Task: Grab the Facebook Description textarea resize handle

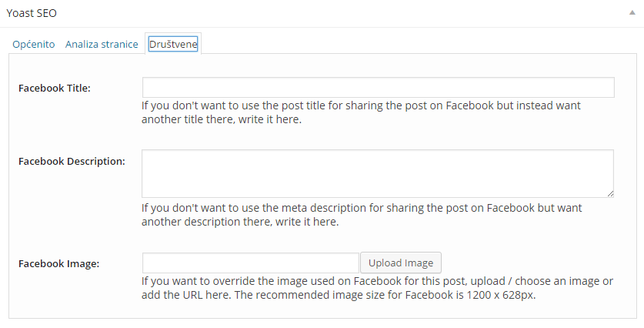Action: point(610,193)
